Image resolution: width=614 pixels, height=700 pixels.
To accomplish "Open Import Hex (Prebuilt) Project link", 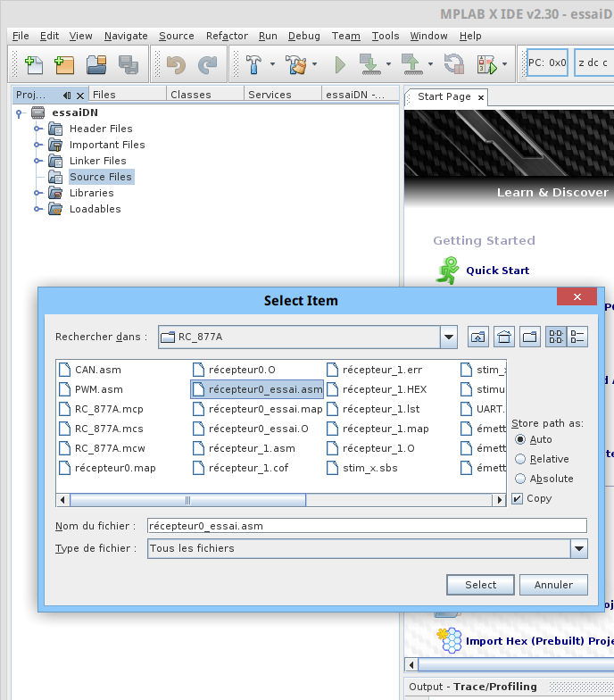I will [540, 641].
